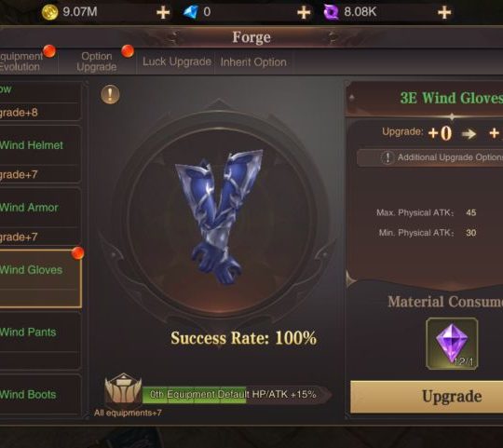Switch to the Luck Upgrade tab
The width and height of the screenshot is (503, 448).
pyautogui.click(x=176, y=61)
